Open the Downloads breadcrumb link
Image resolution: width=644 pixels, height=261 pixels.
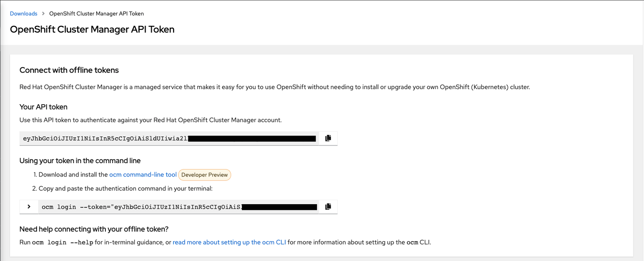point(23,14)
